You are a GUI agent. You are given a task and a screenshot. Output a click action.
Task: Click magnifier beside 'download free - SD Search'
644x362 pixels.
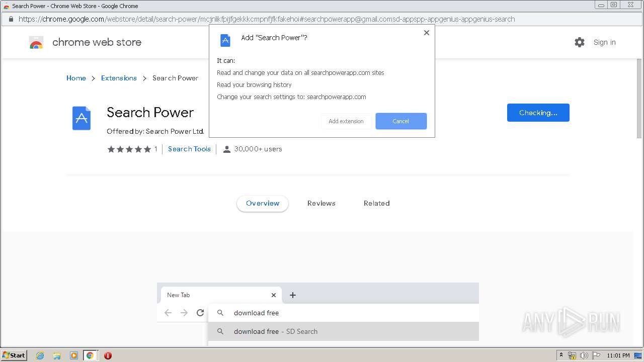pyautogui.click(x=220, y=331)
